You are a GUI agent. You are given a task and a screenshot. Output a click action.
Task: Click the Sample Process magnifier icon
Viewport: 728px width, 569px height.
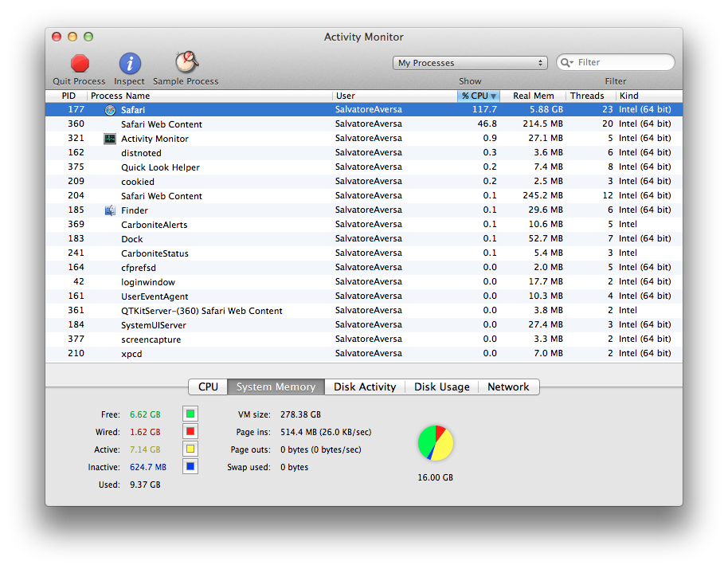[186, 62]
